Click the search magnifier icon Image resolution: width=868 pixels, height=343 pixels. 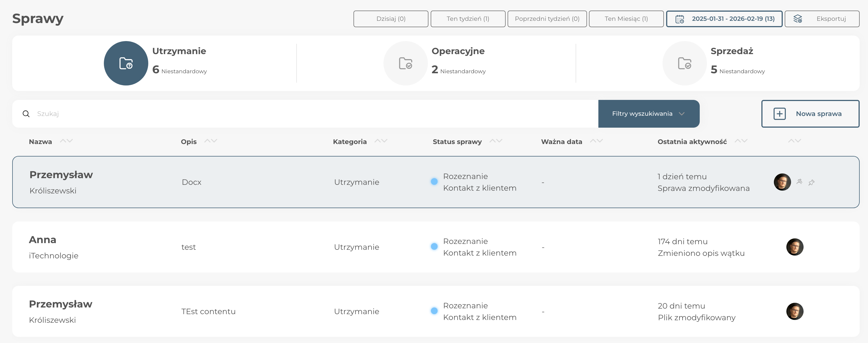pyautogui.click(x=26, y=114)
